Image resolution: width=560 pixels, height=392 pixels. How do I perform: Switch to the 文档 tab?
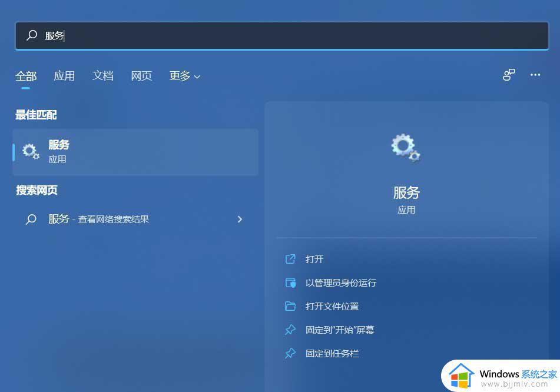pyautogui.click(x=103, y=76)
